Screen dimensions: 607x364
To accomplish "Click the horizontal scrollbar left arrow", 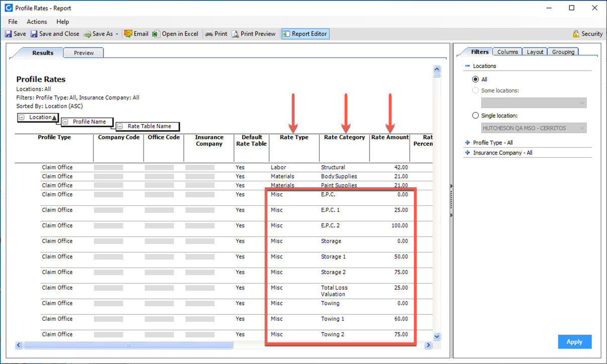I will pos(19,345).
